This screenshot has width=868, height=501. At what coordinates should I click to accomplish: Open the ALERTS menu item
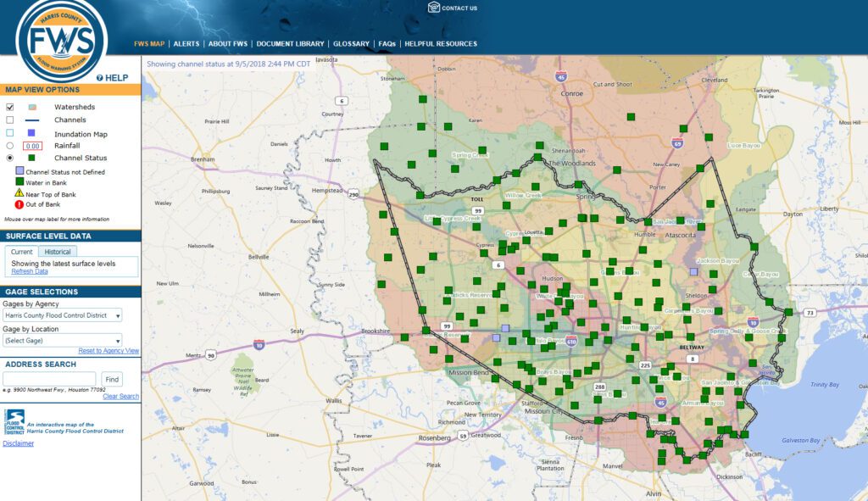pyautogui.click(x=186, y=42)
